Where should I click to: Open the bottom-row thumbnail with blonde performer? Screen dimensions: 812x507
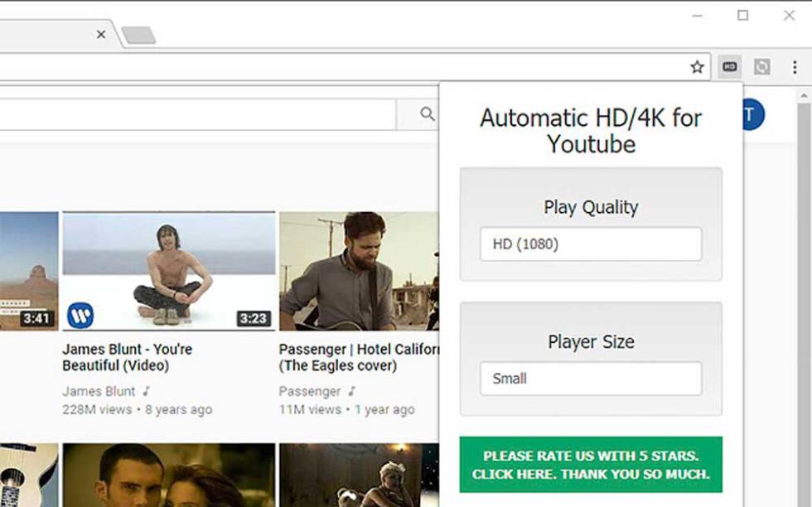click(359, 475)
